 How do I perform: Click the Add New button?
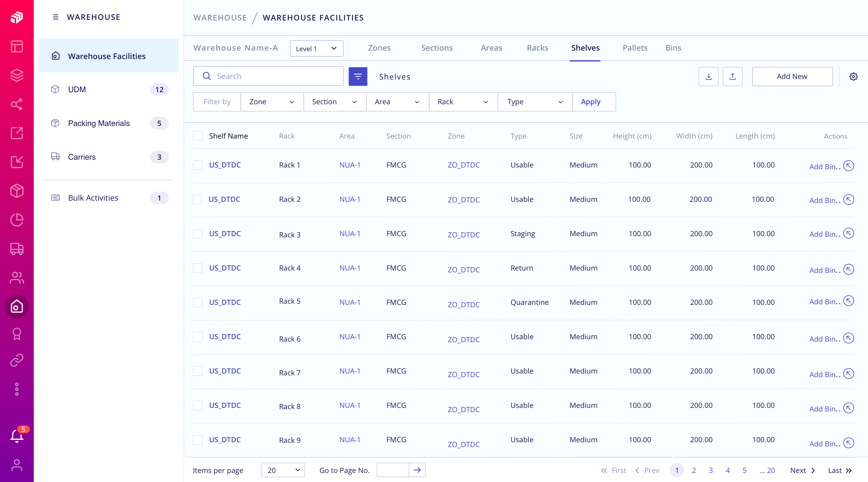click(793, 77)
